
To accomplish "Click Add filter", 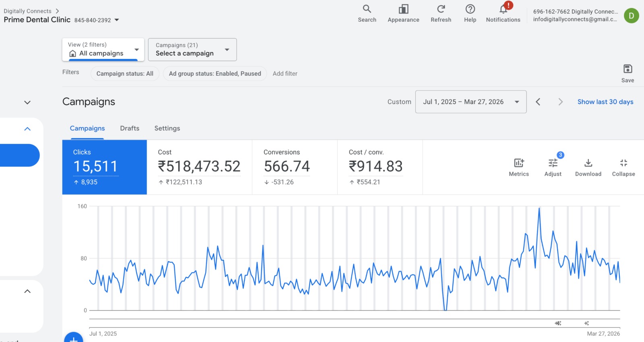I will 285,74.
